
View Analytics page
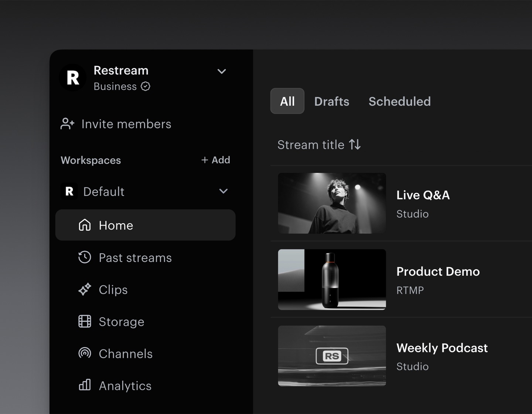[125, 386]
